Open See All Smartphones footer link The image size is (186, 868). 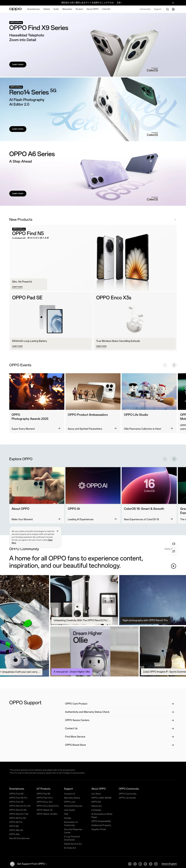(x=19, y=838)
